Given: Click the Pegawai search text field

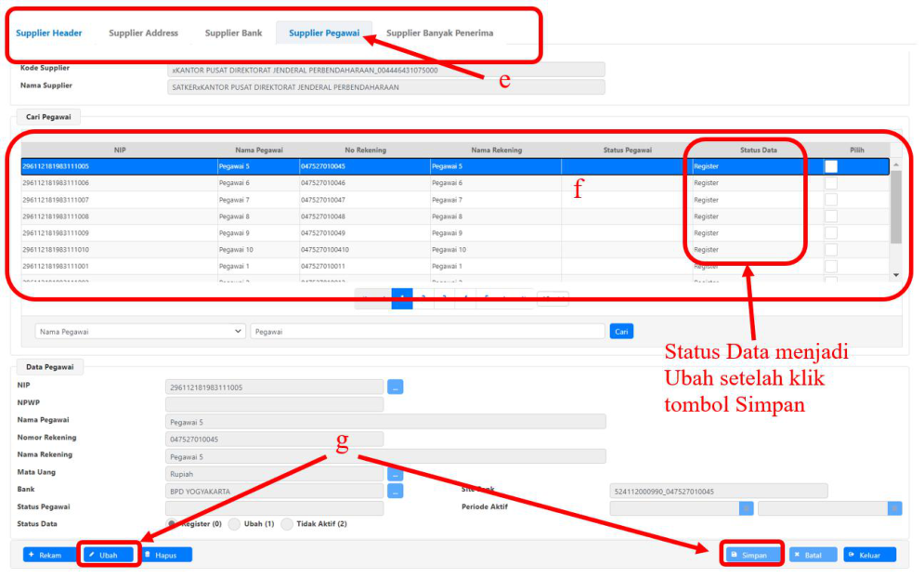Looking at the screenshot, I should pos(427,331).
